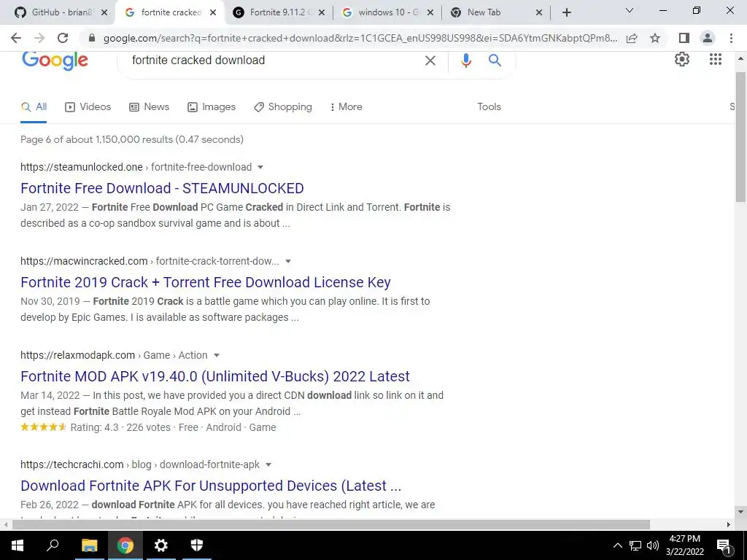Close the Fortnite 9.11.2 tab
Viewport: 747px width, 560px height.
click(x=322, y=12)
